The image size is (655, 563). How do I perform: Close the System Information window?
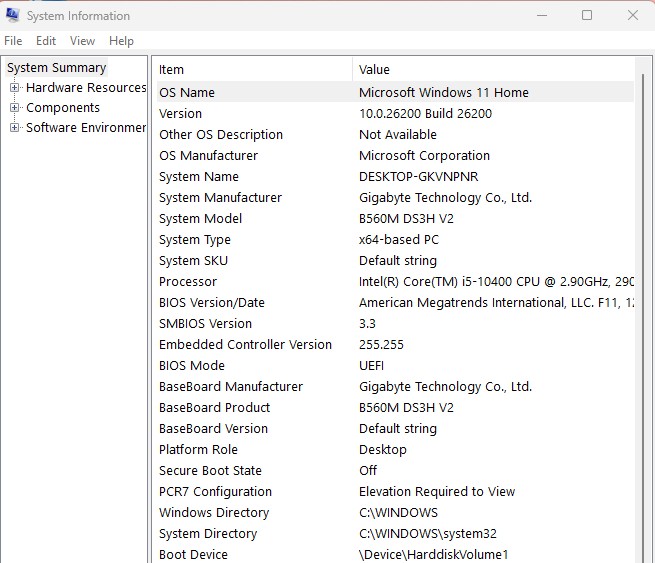coord(632,15)
